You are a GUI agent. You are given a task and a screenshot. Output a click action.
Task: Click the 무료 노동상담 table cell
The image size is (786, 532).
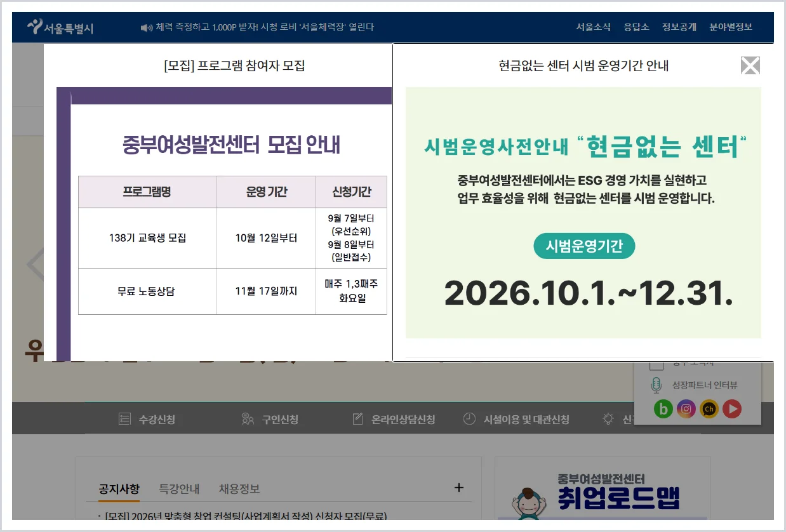[x=147, y=291]
